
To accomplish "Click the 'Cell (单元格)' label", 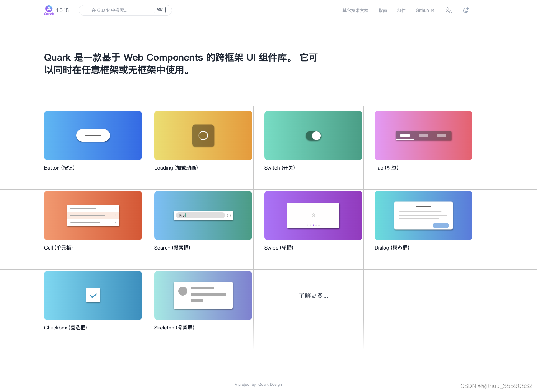I will (58, 248).
